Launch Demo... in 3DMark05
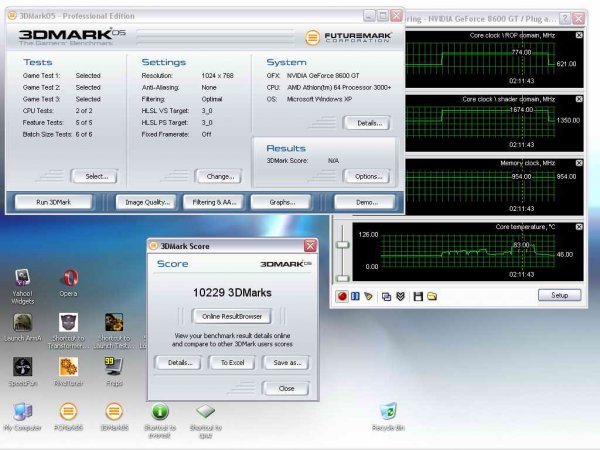Viewport: 600px width, 450px height. click(366, 202)
